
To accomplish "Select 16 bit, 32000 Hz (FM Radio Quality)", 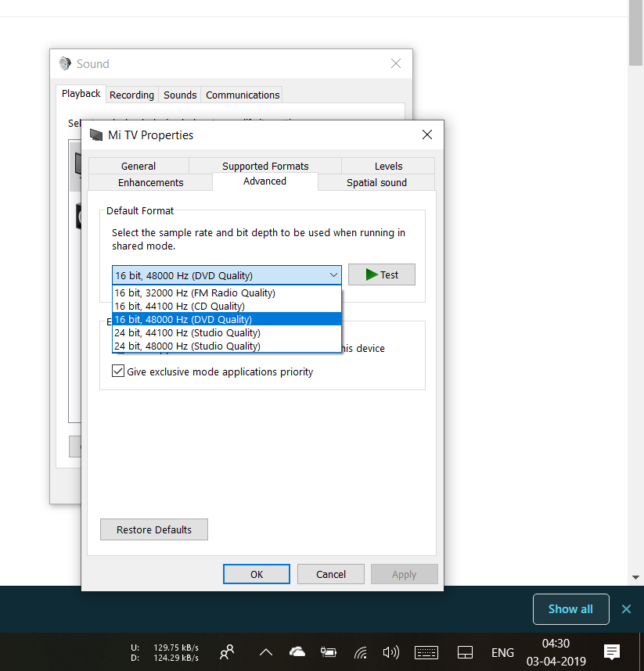I will pyautogui.click(x=226, y=292).
